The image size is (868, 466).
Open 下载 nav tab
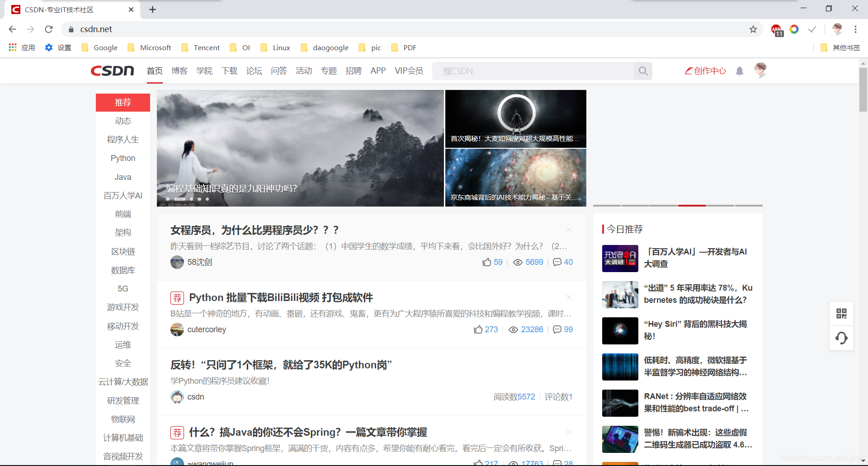click(229, 71)
